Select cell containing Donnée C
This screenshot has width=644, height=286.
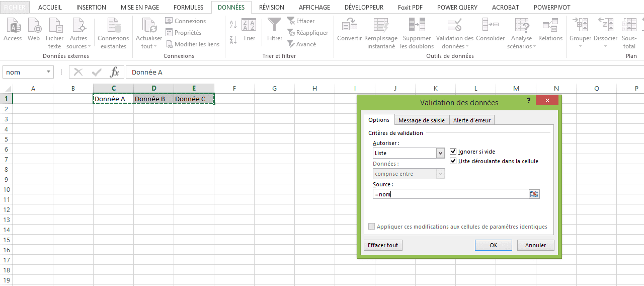(194, 99)
